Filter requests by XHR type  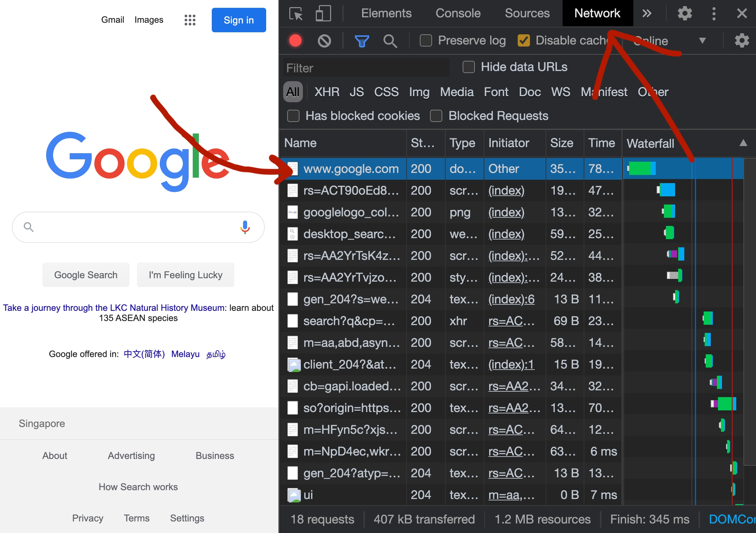(x=327, y=92)
